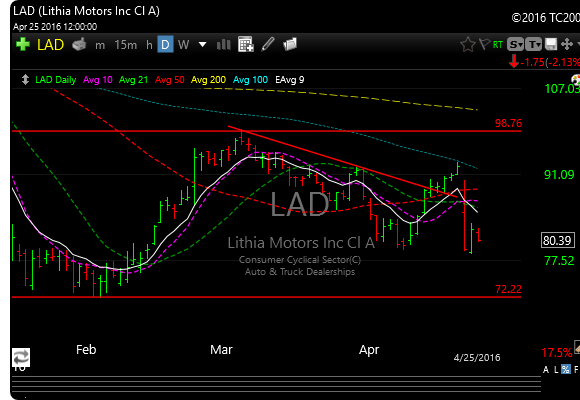This screenshot has height=400, width=580.
Task: Select the 'L' log scale option
Action: (556, 369)
